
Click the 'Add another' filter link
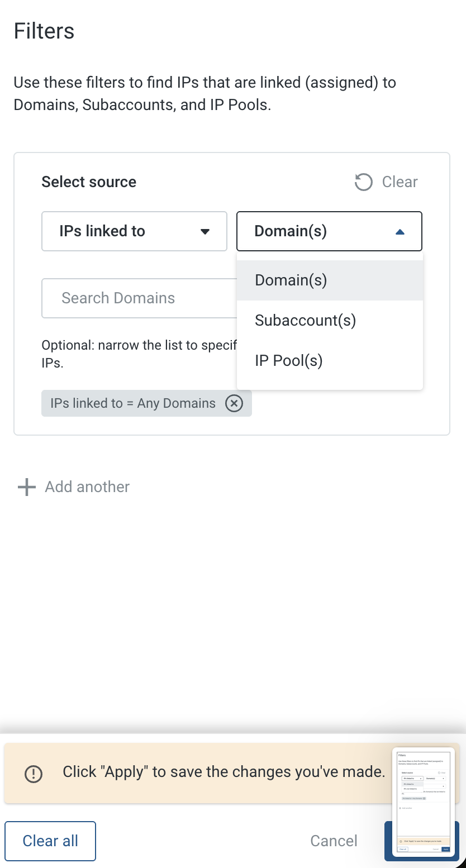[87, 487]
